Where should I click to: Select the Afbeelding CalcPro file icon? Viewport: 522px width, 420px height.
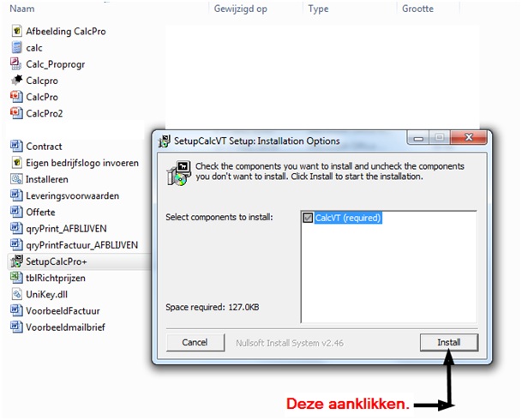[16, 31]
